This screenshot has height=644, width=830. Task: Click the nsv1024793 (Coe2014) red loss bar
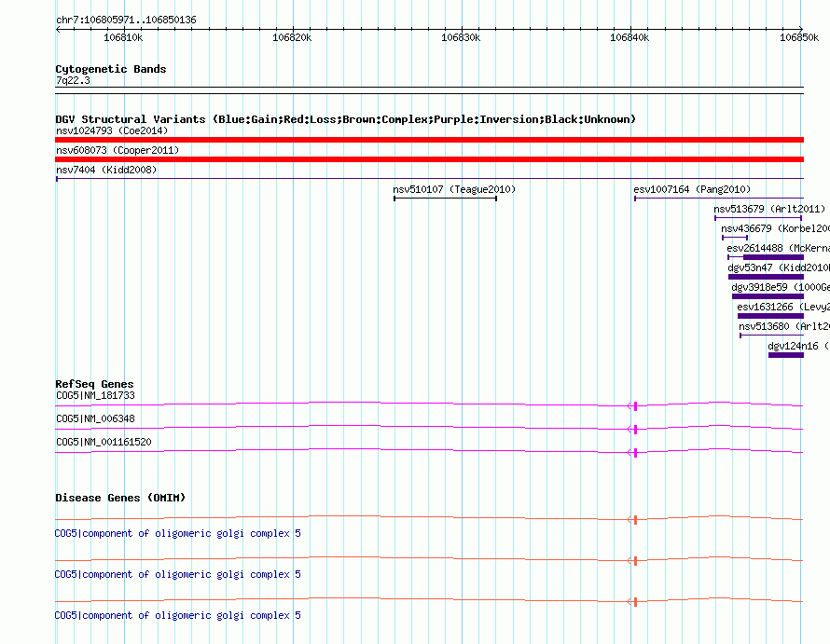(x=429, y=140)
